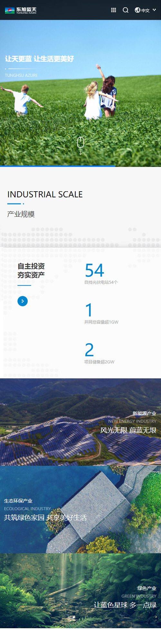Click the GREEN INDUSTRY label

[139, 596]
